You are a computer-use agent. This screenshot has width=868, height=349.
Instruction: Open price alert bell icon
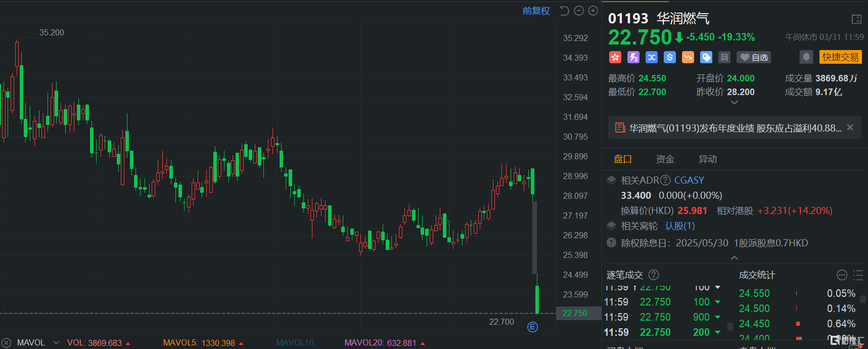[806, 57]
